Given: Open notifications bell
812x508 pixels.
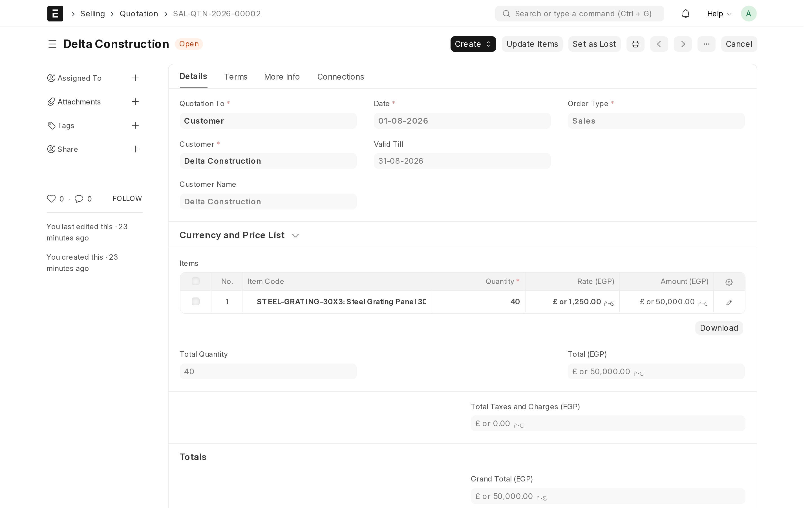Looking at the screenshot, I should [x=685, y=14].
